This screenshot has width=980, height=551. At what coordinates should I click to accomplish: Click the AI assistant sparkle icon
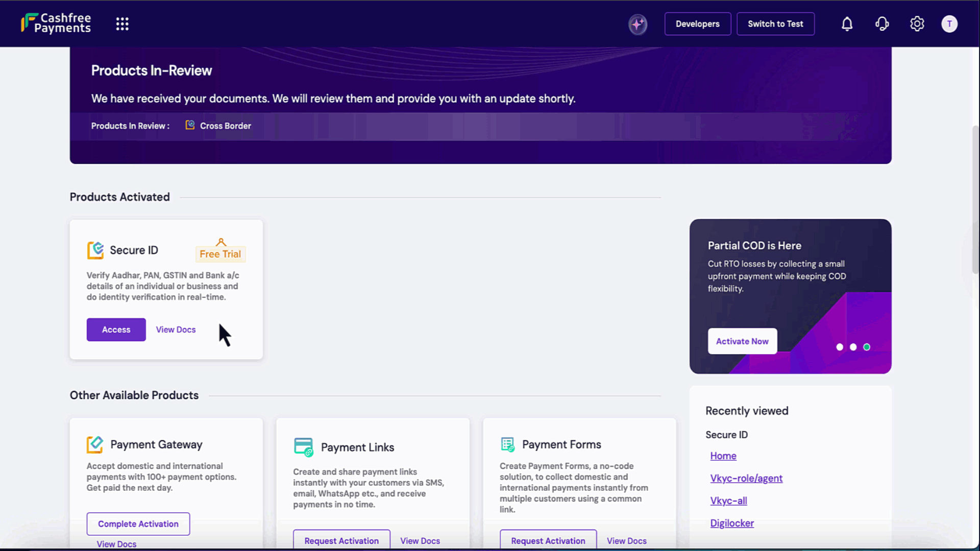[638, 24]
